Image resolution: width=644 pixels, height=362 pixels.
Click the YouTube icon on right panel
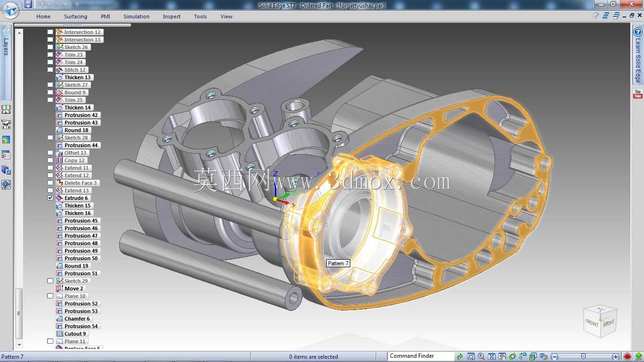pos(638,94)
